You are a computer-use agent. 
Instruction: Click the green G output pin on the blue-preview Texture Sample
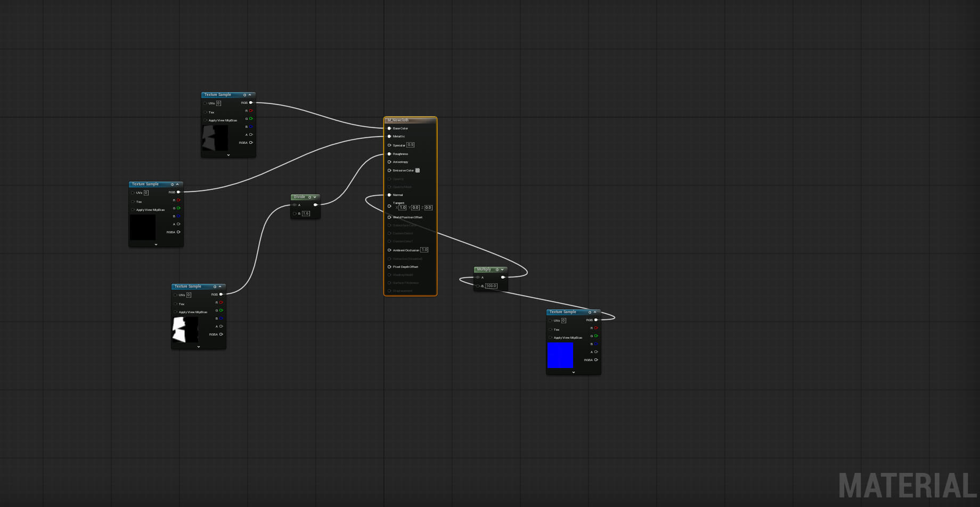[596, 336]
